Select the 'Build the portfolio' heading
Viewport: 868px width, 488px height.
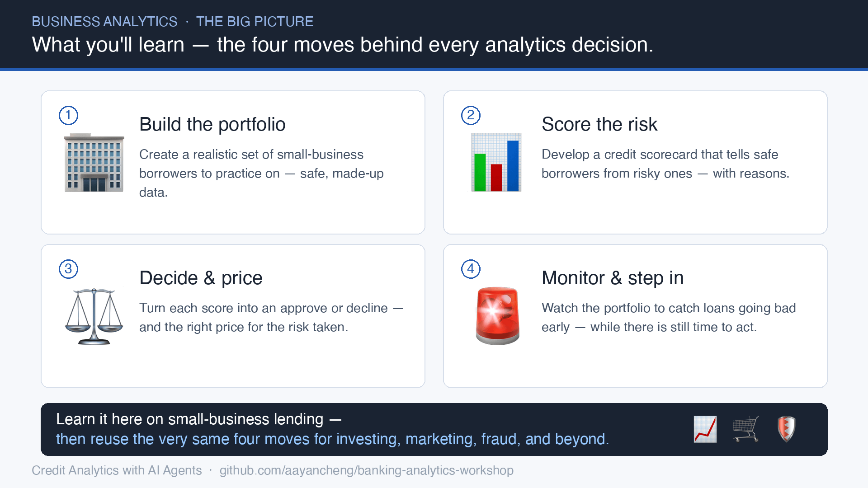pyautogui.click(x=212, y=124)
